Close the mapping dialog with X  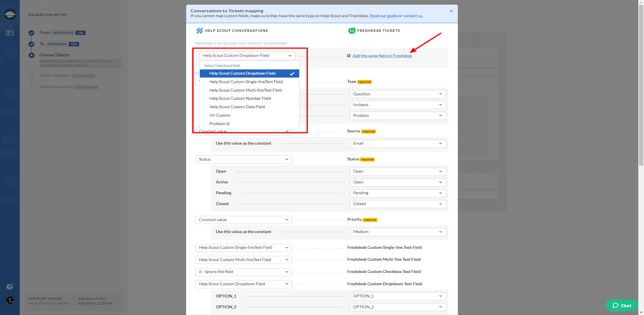click(x=451, y=11)
